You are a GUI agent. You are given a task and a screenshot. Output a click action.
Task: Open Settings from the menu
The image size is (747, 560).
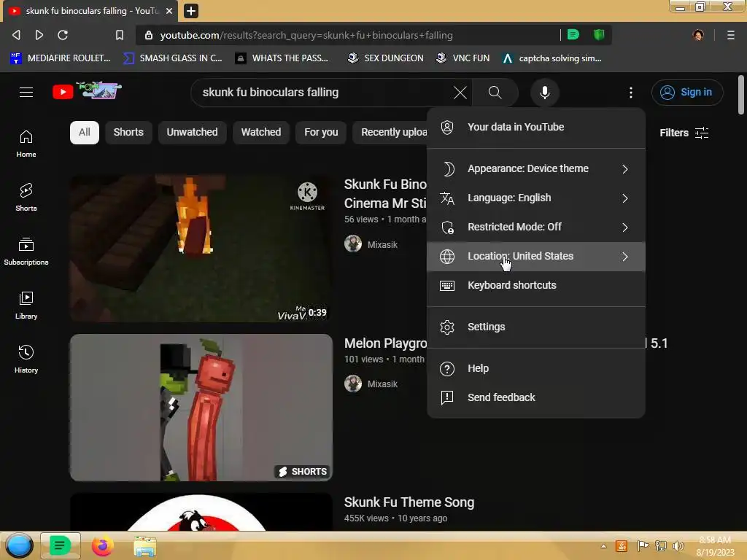[x=536, y=327]
